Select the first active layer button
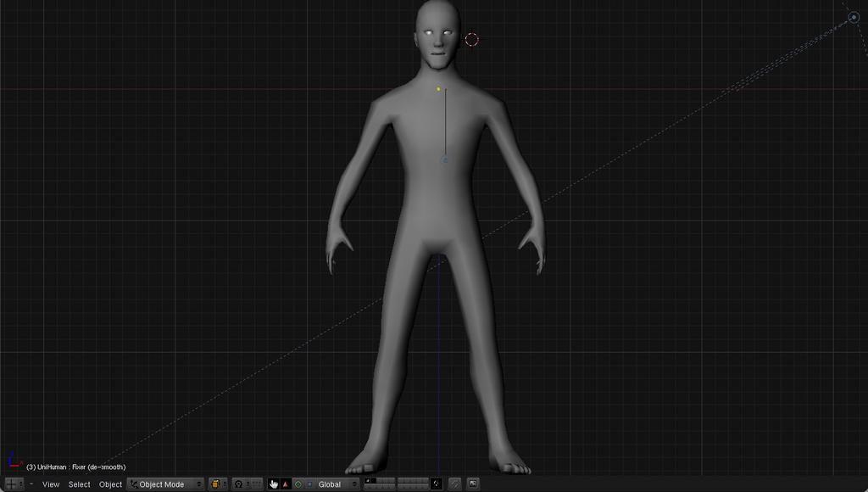The width and height of the screenshot is (868, 492). (367, 480)
